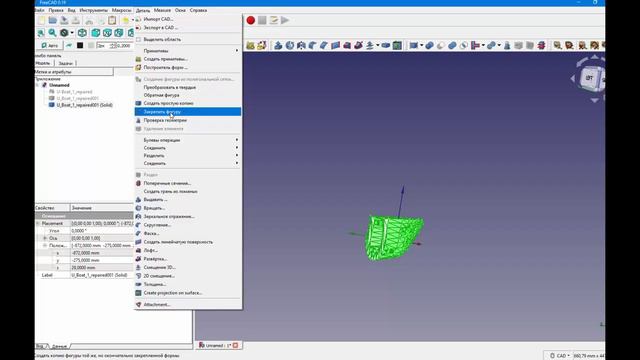Start macro recording with the red circle

[x=251, y=20]
